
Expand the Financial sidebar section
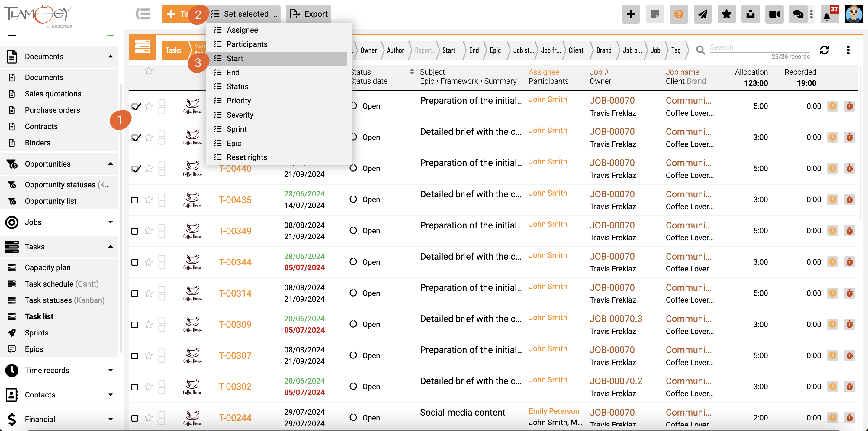coord(110,419)
